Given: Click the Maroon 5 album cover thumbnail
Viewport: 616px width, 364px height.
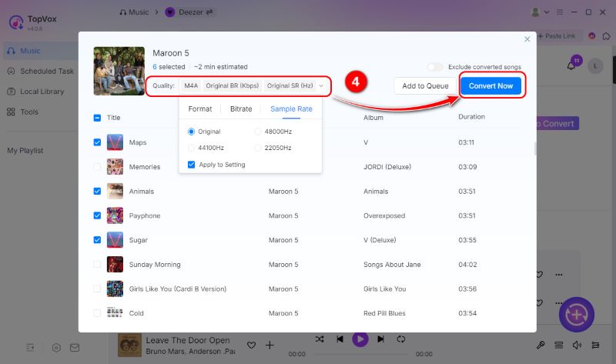Looking at the screenshot, I should click(119, 71).
